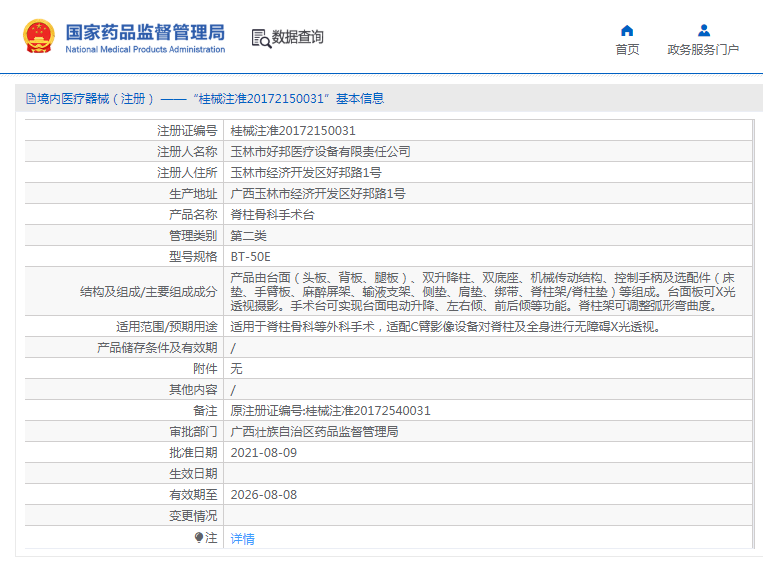
Task: Select production address 广西玉林市经济开发区好邦路1号
Action: point(318,194)
